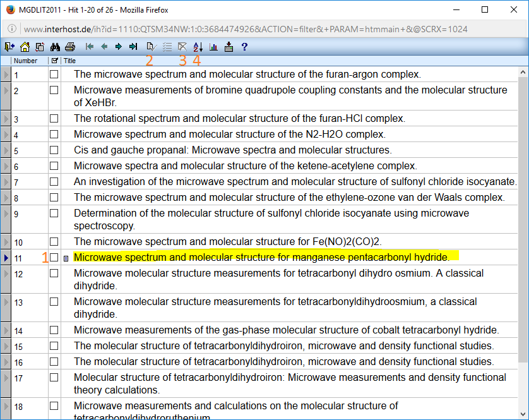Tick the checkbox for hit number 2
The image size is (529, 420).
point(54,90)
